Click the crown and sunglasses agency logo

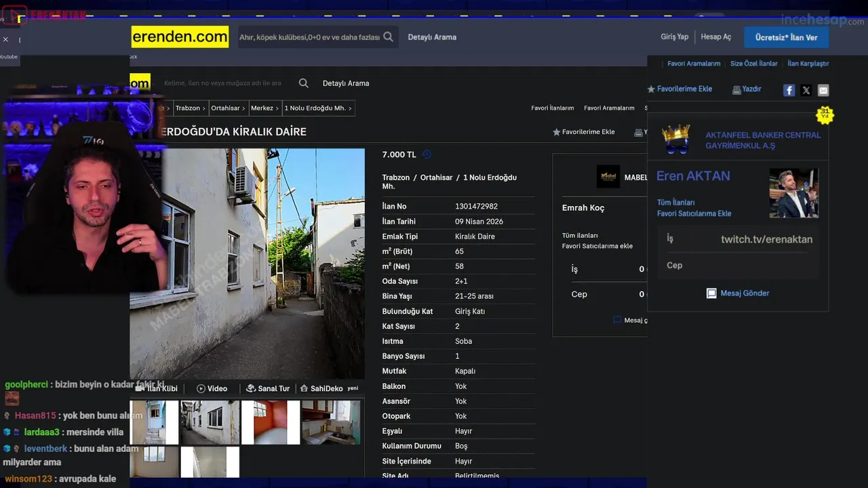click(x=676, y=139)
